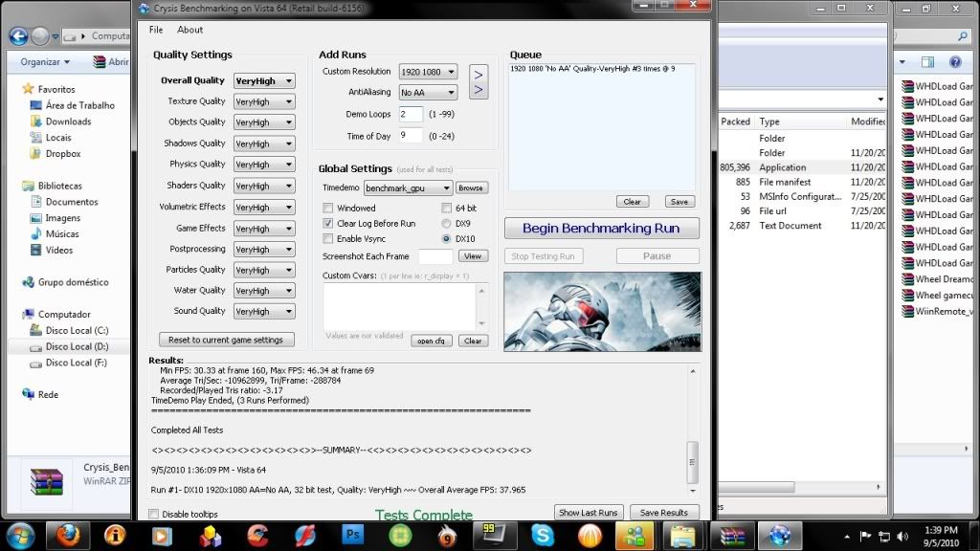Open the CCleaner taskbar icon
Screen dimensions: 980x551
[256, 536]
